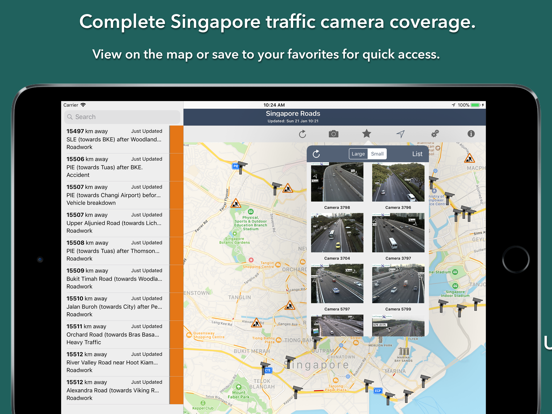Tap the camera marker left of the ECP shield
This screenshot has width=552, height=414.
click(368, 385)
